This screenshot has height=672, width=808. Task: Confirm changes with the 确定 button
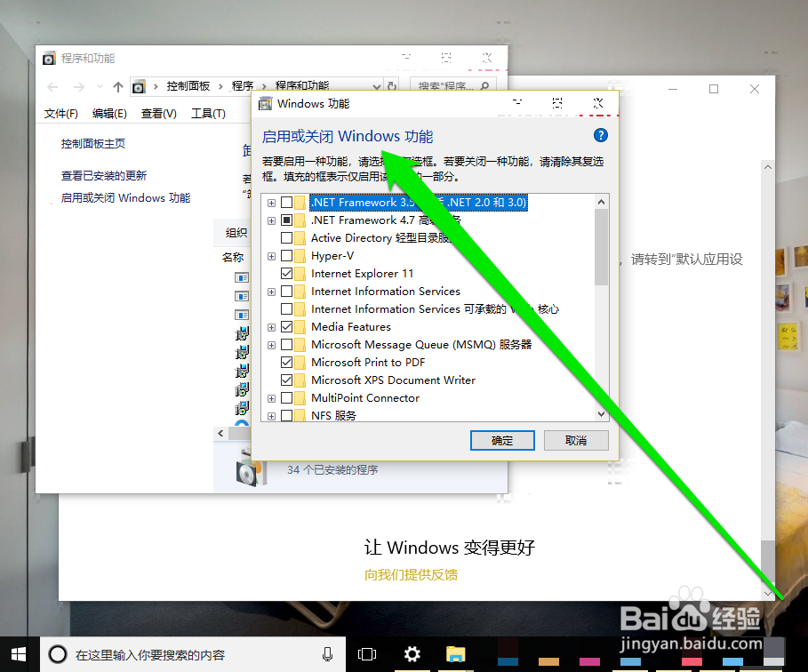pos(502,440)
